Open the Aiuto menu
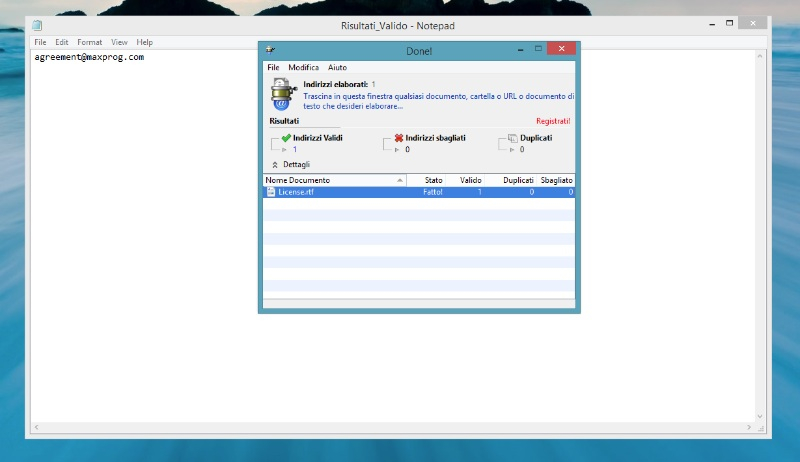This screenshot has height=462, width=800. click(337, 67)
